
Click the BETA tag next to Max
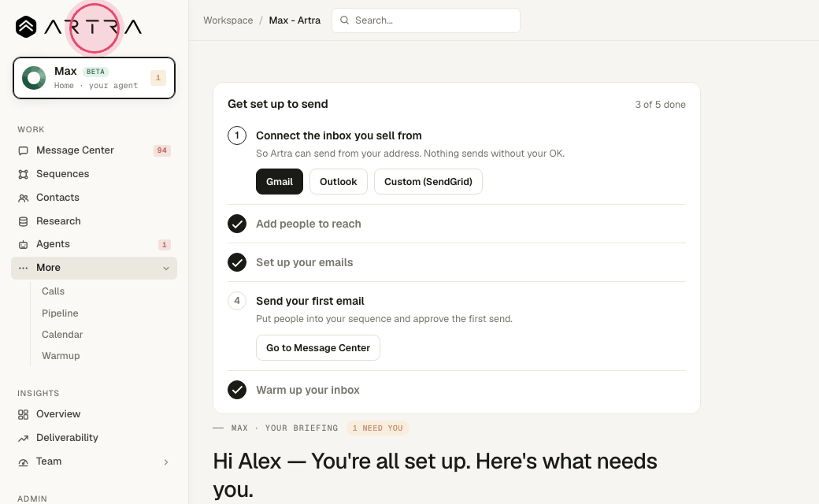point(95,72)
